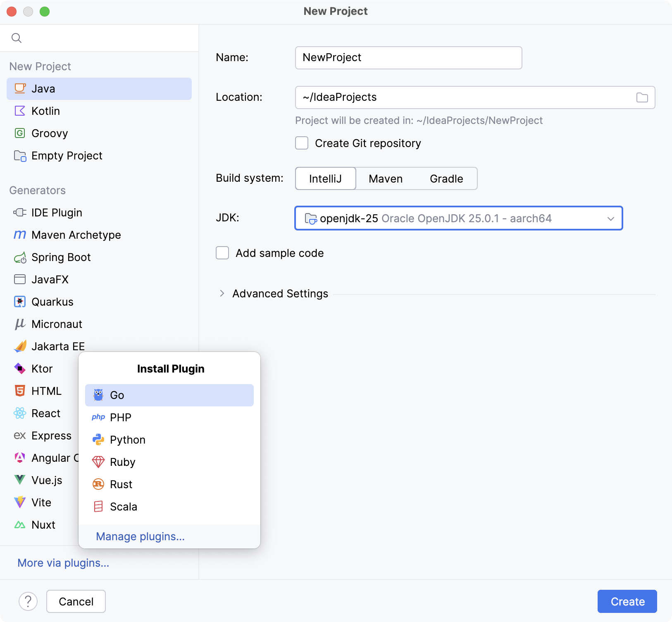Enable Create Git repository checkbox
The image size is (672, 622).
[302, 143]
